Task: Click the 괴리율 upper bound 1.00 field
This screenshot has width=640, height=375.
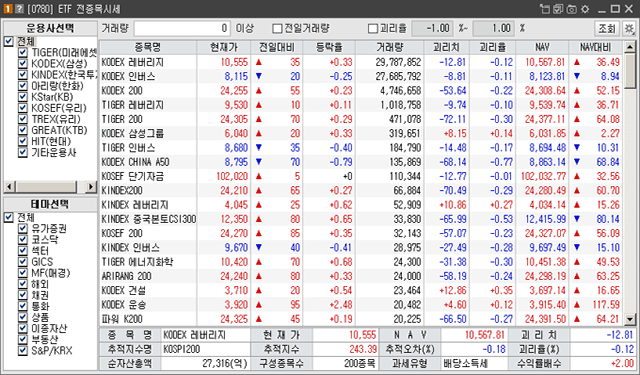Action: 494,29
